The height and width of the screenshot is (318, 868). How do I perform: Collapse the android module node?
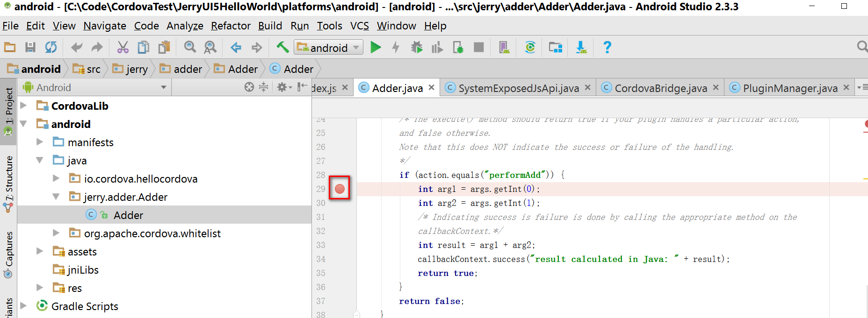tap(23, 124)
